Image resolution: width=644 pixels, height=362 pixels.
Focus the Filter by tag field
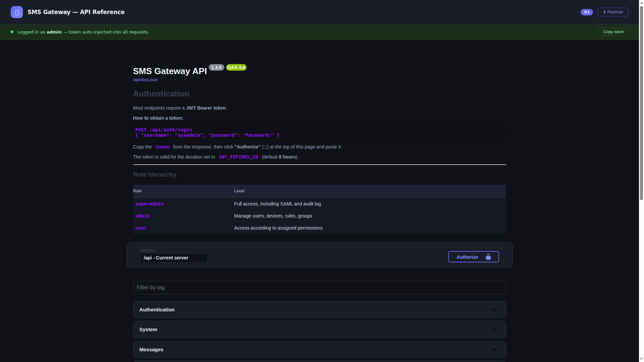pos(319,288)
